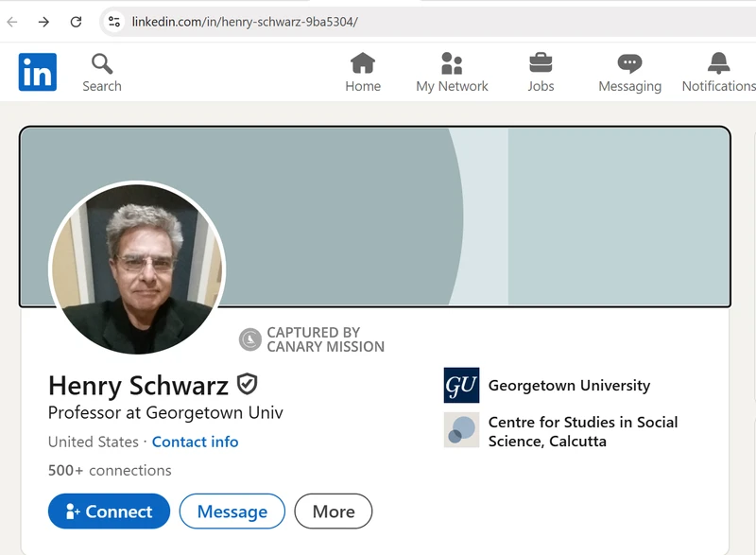This screenshot has height=555, width=756.
Task: Open Centre for Studies in Social Science link
Action: coord(583,431)
